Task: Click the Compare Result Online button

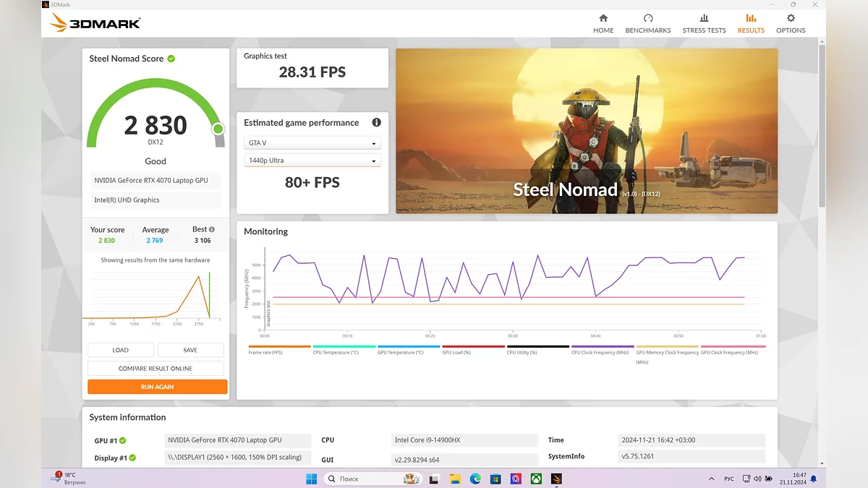Action: [156, 368]
